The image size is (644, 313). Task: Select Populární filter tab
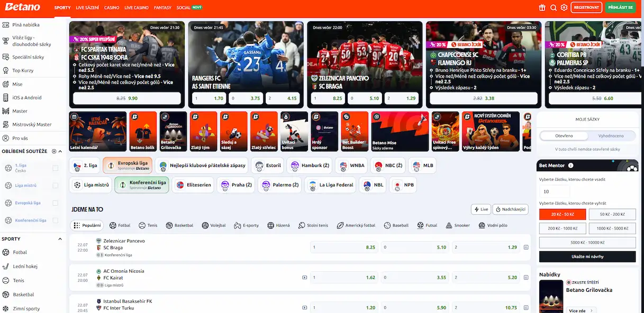87,225
